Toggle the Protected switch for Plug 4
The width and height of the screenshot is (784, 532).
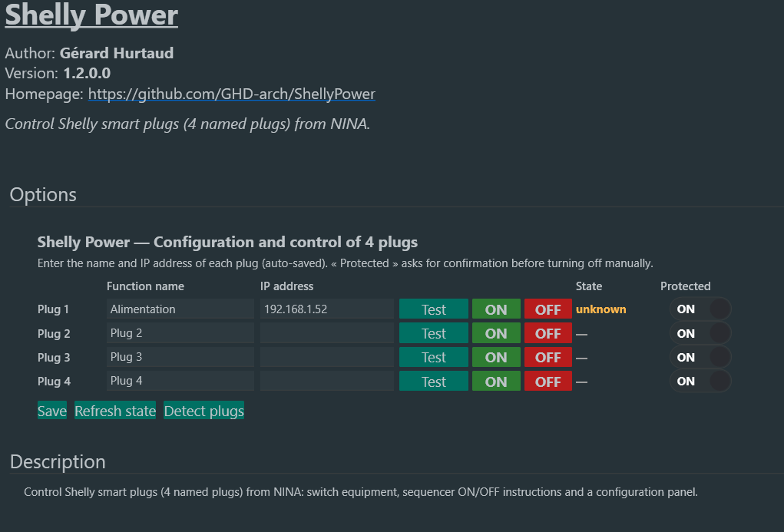tap(700, 381)
